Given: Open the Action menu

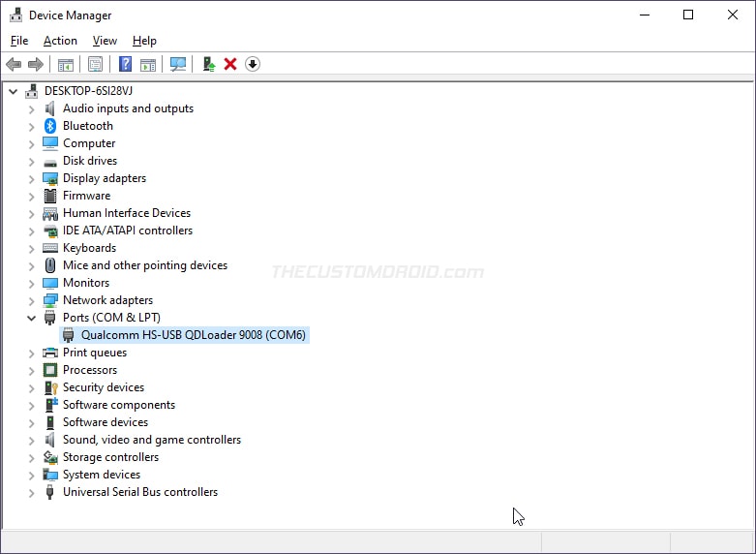Looking at the screenshot, I should pos(60,41).
